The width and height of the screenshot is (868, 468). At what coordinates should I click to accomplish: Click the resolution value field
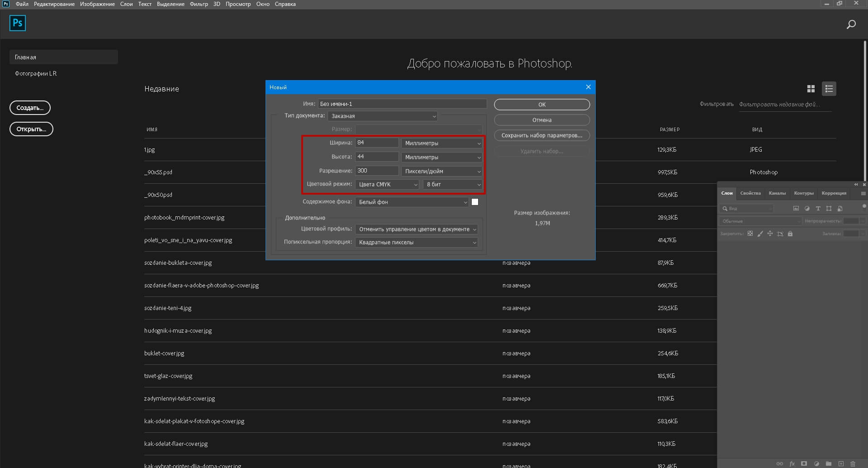pyautogui.click(x=377, y=171)
